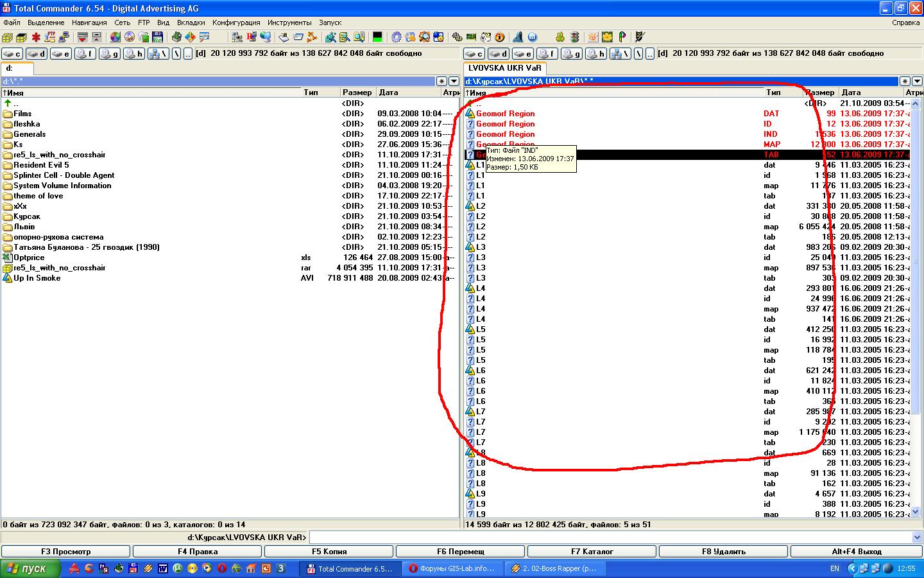
Task: Click the orange info circle icon
Action: click(x=500, y=37)
